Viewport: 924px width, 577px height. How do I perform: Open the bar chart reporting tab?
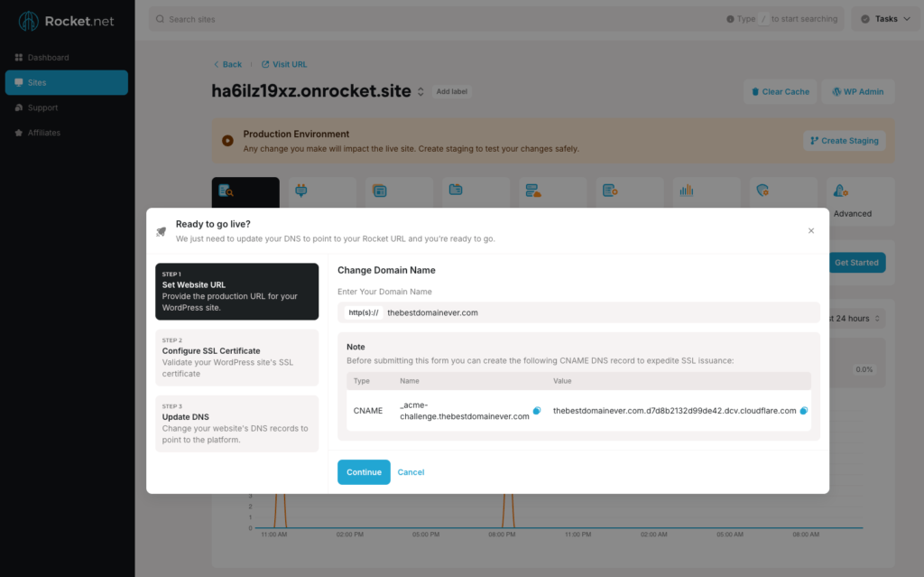pos(686,191)
